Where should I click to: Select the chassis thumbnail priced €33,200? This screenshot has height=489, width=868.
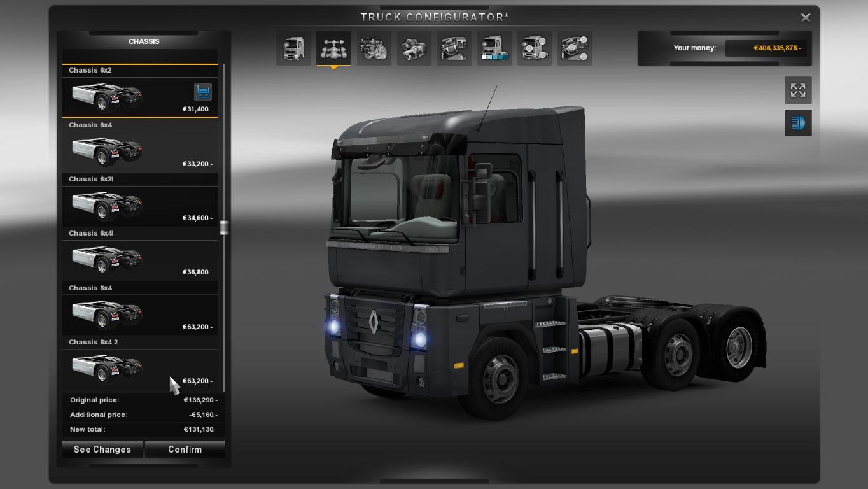[107, 152]
